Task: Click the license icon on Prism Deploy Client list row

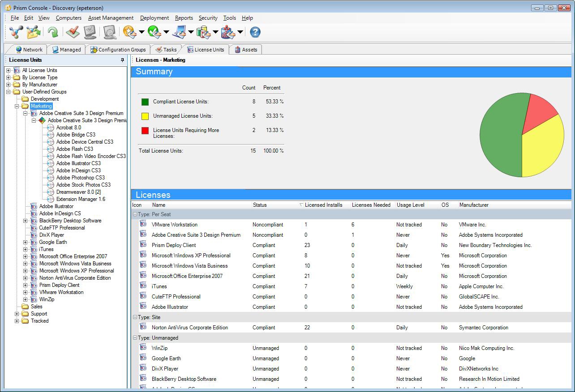Action: click(x=143, y=245)
